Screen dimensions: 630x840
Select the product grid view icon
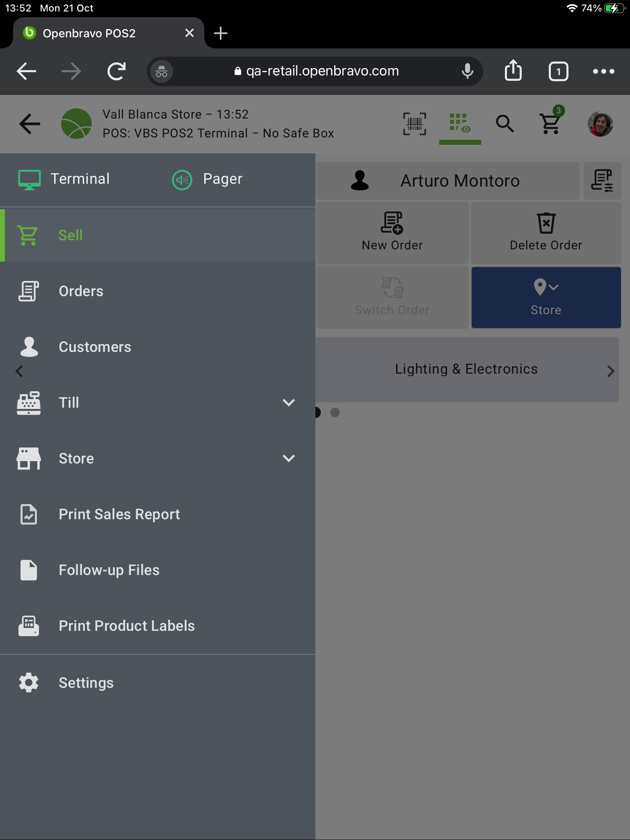click(x=460, y=123)
